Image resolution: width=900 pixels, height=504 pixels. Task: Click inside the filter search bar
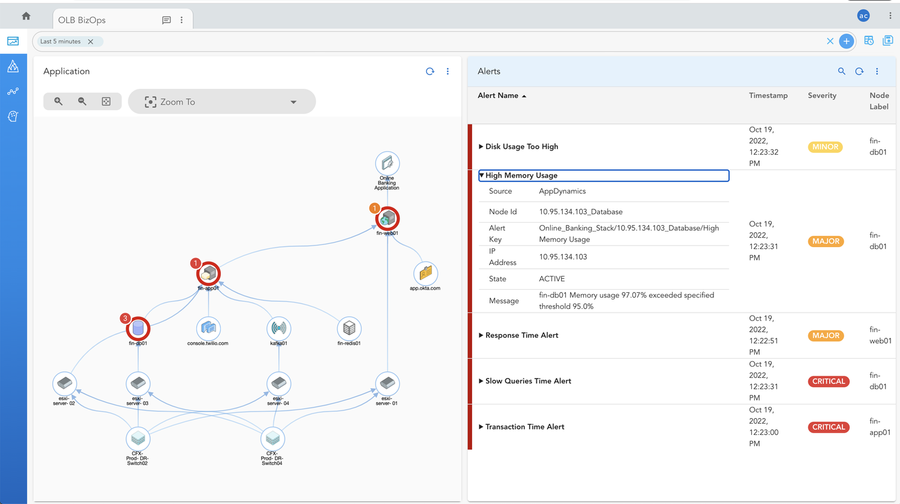pyautogui.click(x=459, y=41)
